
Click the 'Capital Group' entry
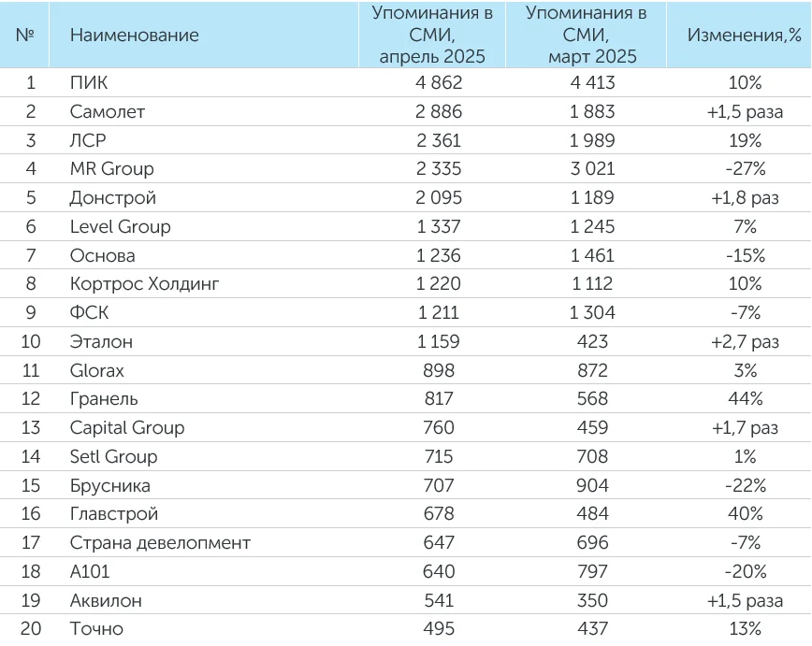(x=127, y=427)
